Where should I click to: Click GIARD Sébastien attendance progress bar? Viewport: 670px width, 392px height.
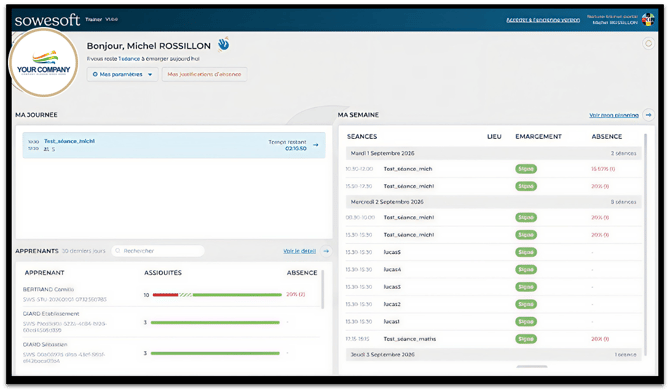click(215, 354)
